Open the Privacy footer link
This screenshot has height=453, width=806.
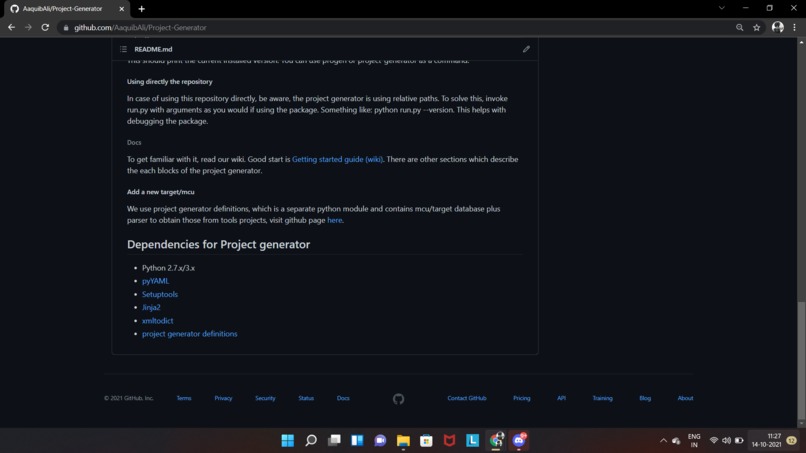click(223, 398)
